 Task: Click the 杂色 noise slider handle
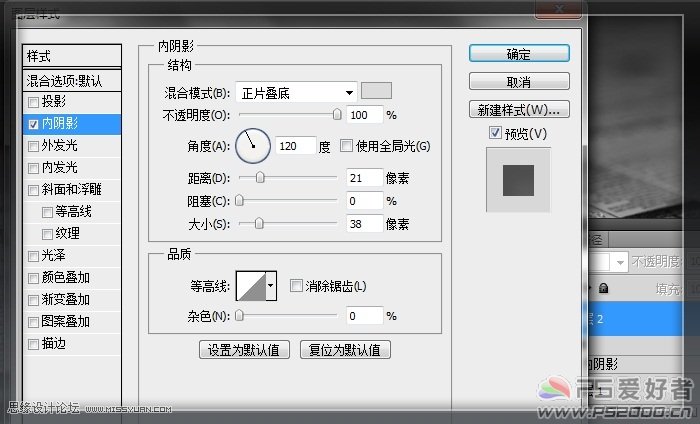239,316
